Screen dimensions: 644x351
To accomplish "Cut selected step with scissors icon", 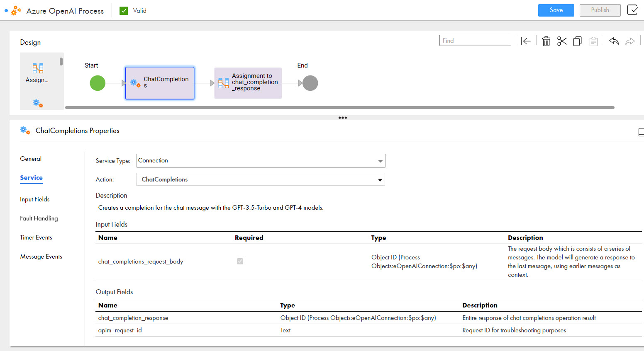I will point(562,41).
